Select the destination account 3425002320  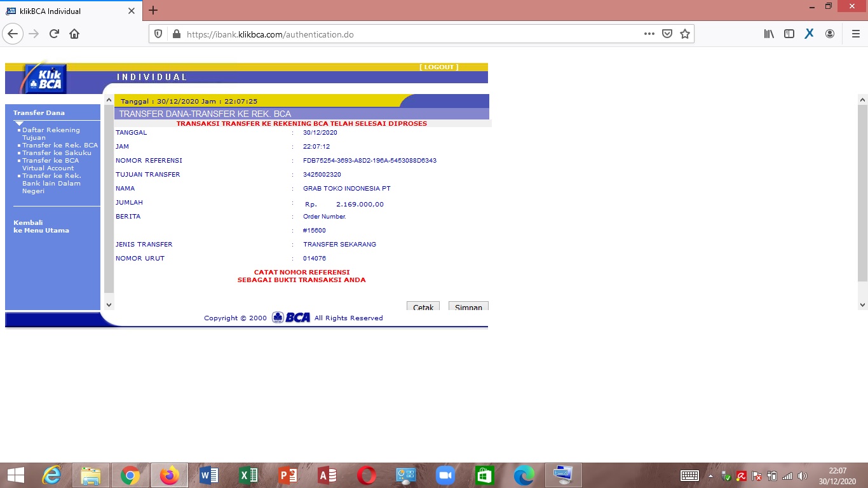coord(322,174)
